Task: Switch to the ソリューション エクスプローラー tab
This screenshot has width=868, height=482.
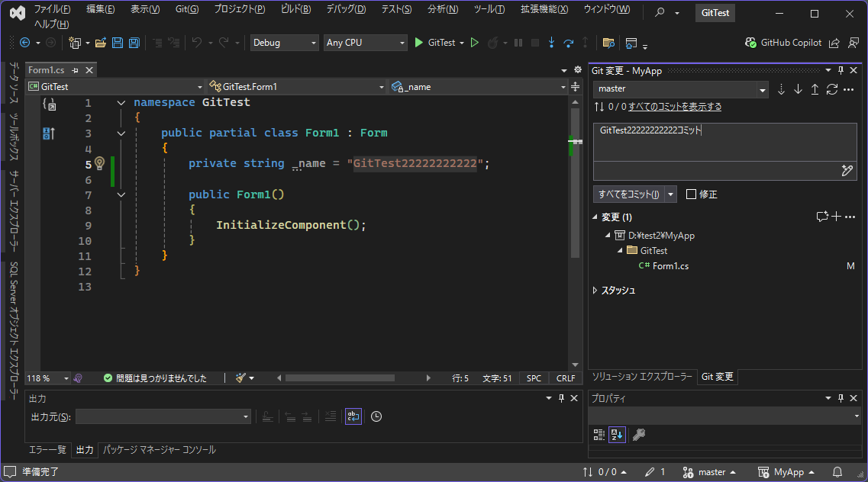Action: (642, 377)
